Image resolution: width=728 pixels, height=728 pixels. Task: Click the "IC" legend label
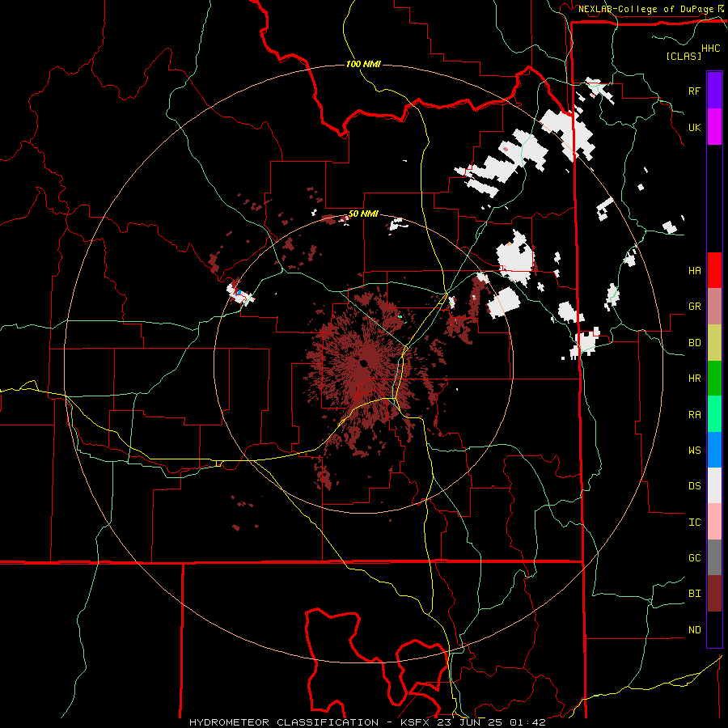click(695, 523)
